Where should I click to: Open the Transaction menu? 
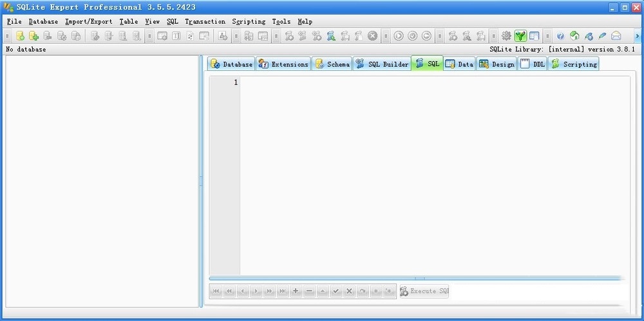(x=205, y=21)
